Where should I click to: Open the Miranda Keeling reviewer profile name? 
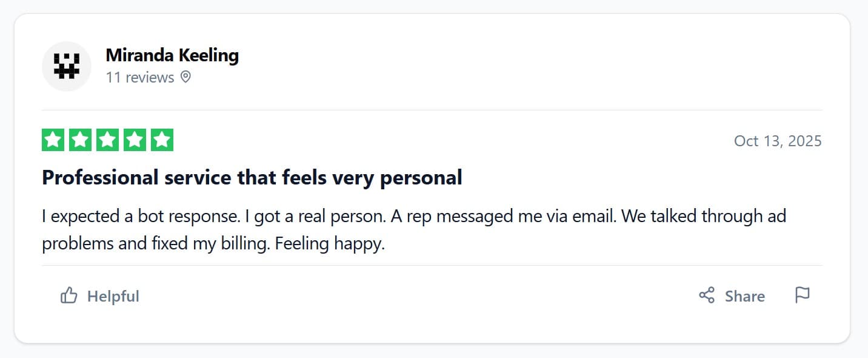click(172, 55)
